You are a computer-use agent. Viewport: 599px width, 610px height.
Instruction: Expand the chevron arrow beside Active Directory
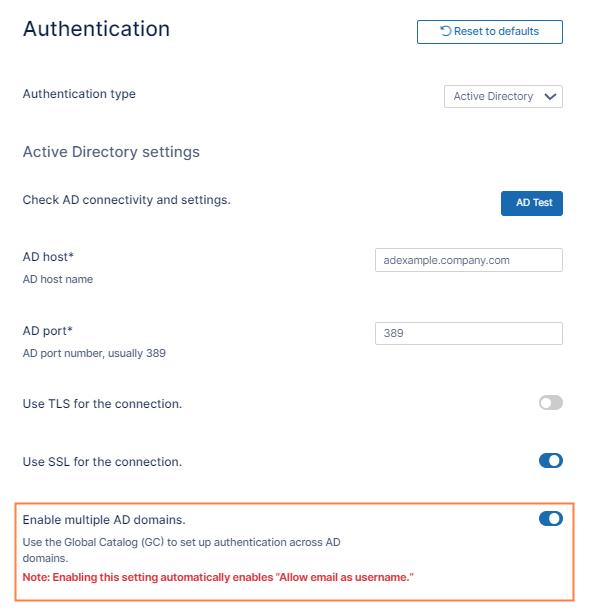pos(550,96)
